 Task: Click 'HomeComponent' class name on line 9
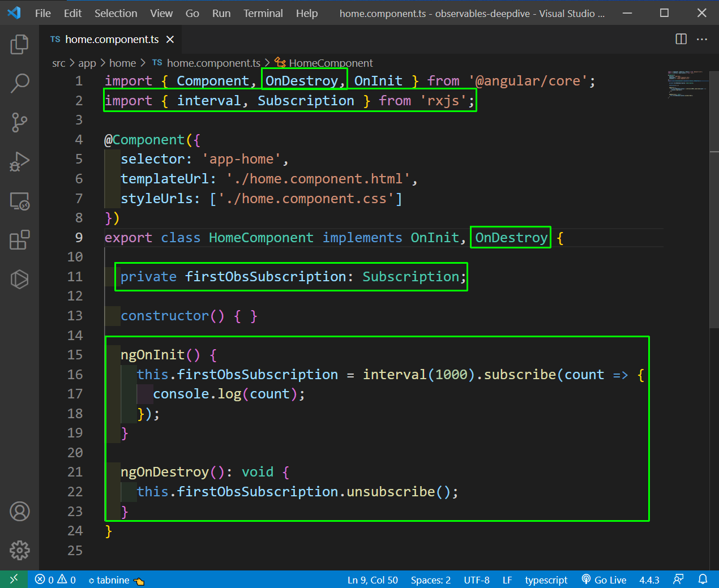click(261, 238)
